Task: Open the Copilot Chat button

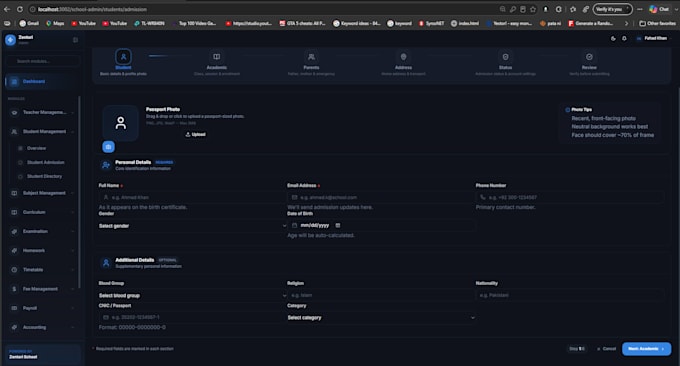Action: coord(659,9)
